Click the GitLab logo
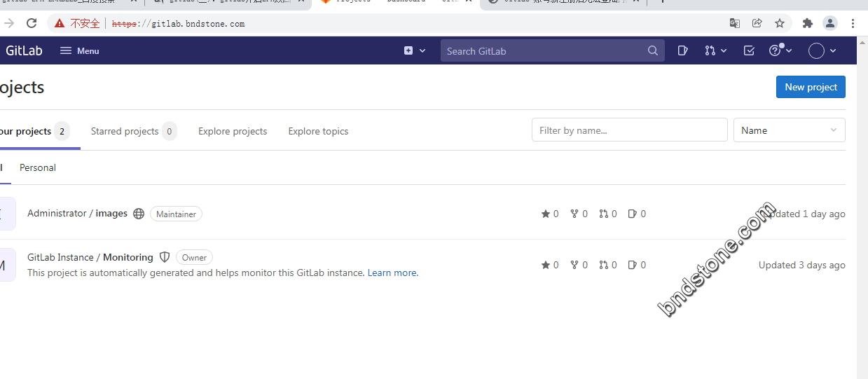This screenshot has width=868, height=379. coord(24,50)
